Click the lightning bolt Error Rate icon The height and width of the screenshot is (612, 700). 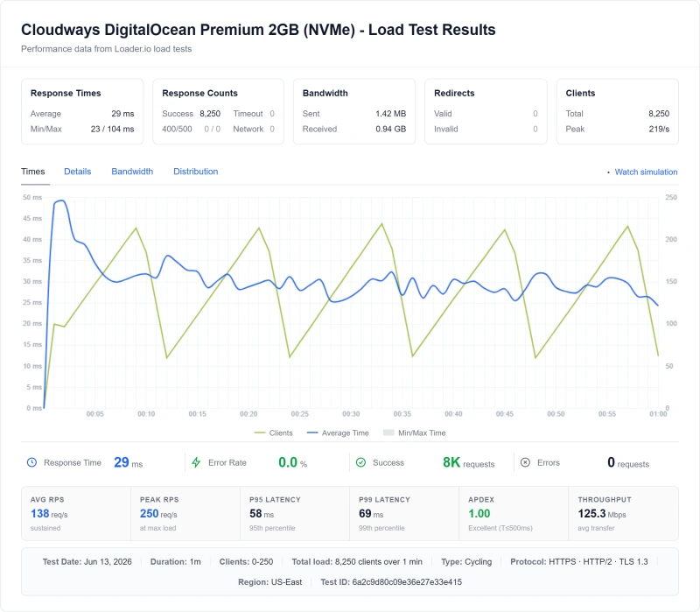click(196, 462)
